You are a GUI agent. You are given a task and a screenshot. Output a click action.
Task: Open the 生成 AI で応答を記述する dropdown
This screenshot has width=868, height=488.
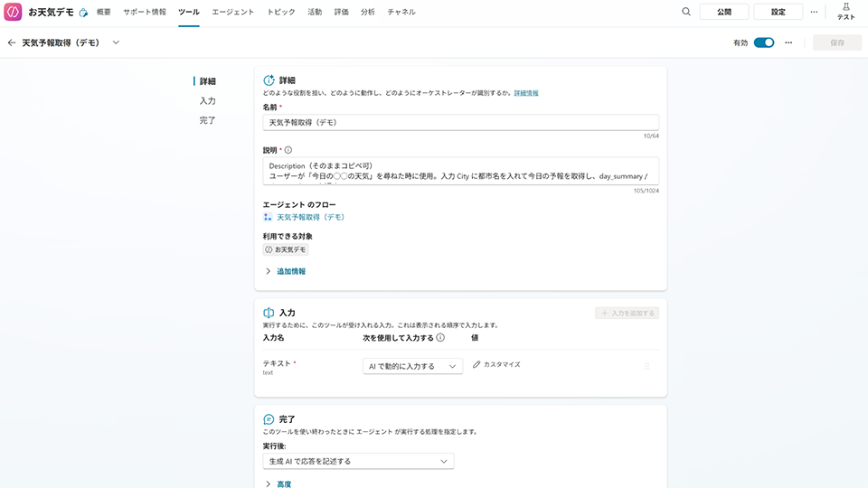[x=358, y=461]
